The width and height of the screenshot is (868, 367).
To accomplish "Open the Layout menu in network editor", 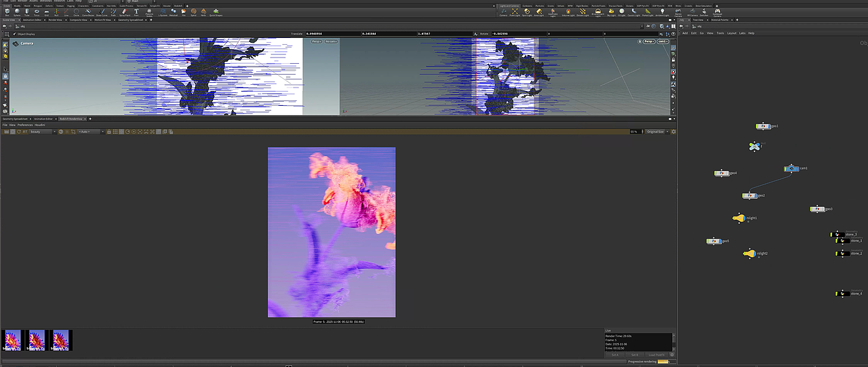I will [x=732, y=33].
